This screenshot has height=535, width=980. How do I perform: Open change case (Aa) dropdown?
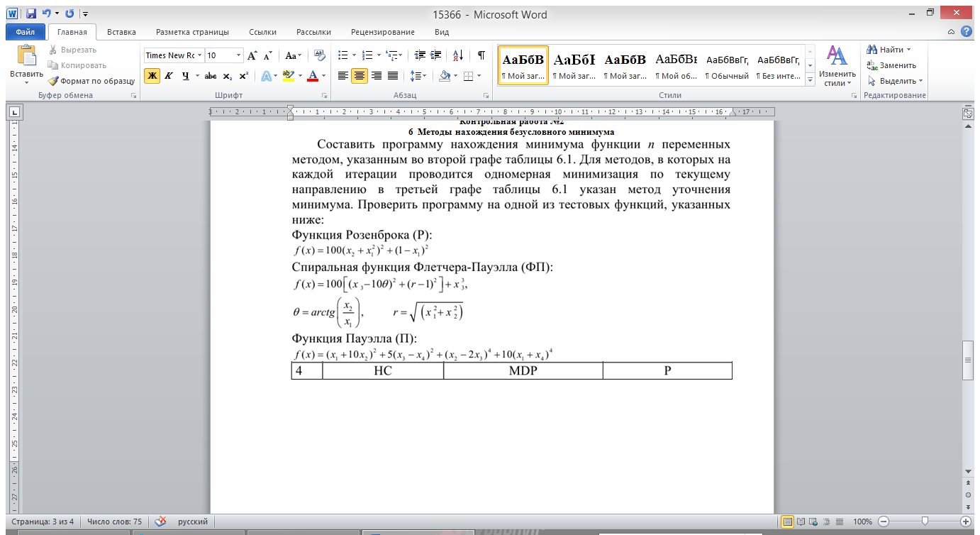point(293,55)
